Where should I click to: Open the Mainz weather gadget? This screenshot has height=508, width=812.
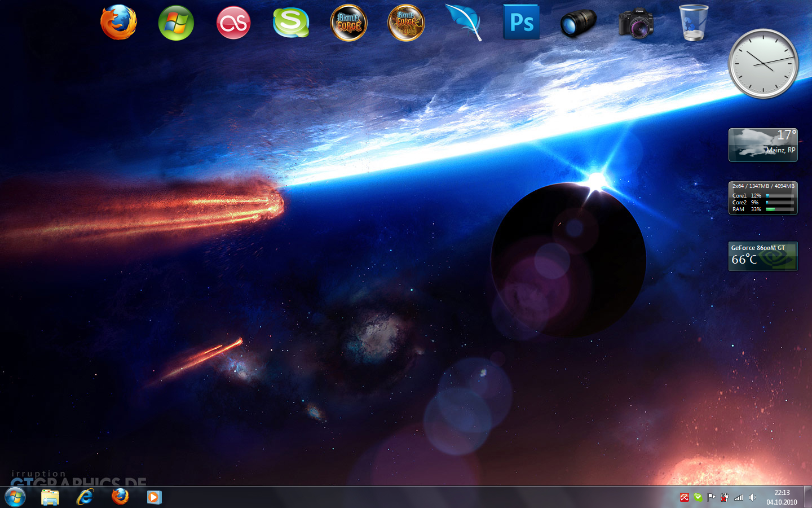click(763, 145)
